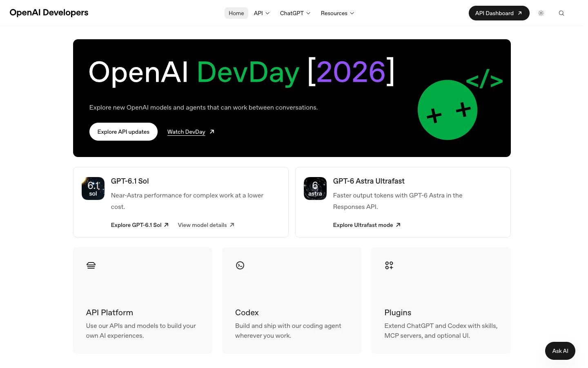Open the Resources navigation menu
The width and height of the screenshot is (588, 368).
point(337,13)
